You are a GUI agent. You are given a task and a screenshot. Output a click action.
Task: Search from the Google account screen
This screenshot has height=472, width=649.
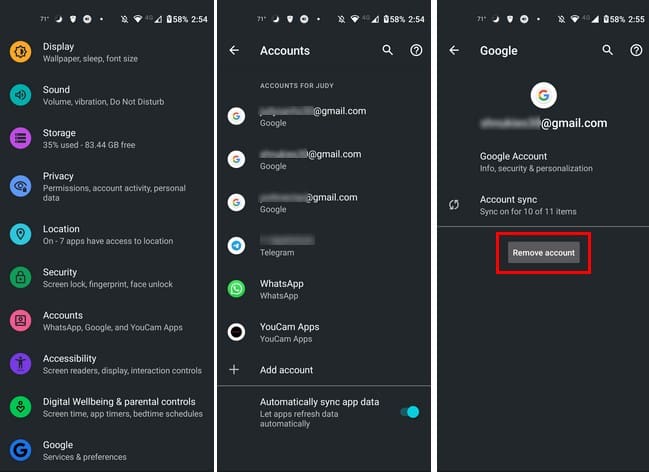tap(608, 51)
